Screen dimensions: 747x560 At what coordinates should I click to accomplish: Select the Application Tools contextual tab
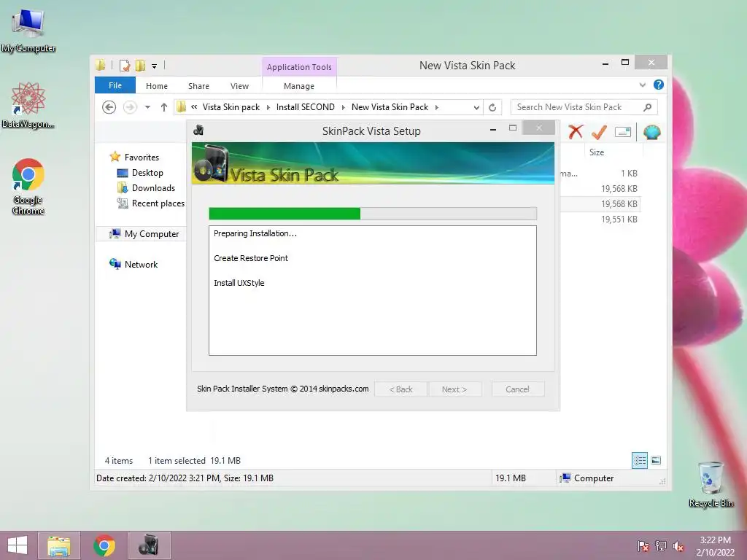point(299,67)
